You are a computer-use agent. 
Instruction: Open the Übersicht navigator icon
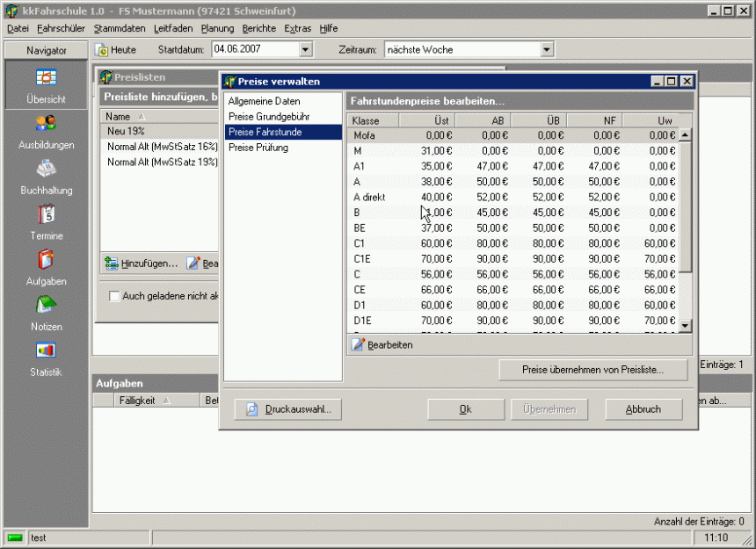(x=46, y=78)
